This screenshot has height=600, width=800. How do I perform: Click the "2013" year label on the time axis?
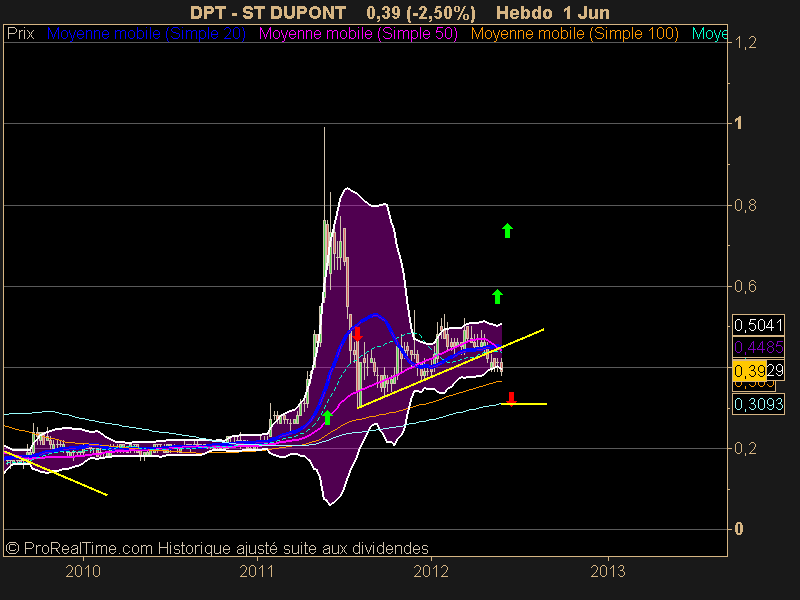click(608, 571)
